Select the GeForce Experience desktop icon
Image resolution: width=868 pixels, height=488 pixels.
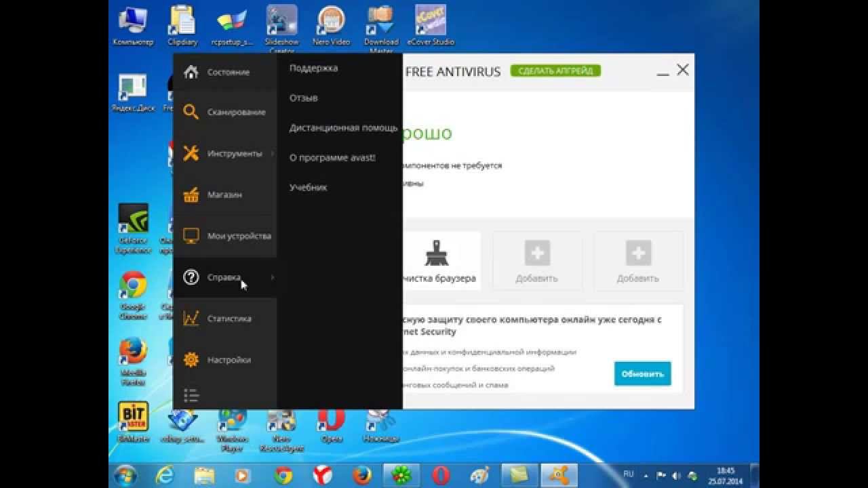pos(133,228)
